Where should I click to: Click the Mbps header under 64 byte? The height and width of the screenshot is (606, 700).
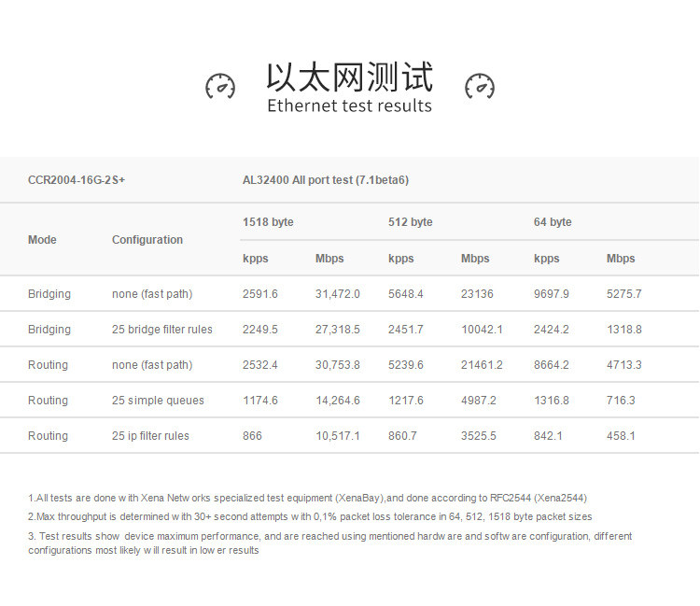coord(621,259)
